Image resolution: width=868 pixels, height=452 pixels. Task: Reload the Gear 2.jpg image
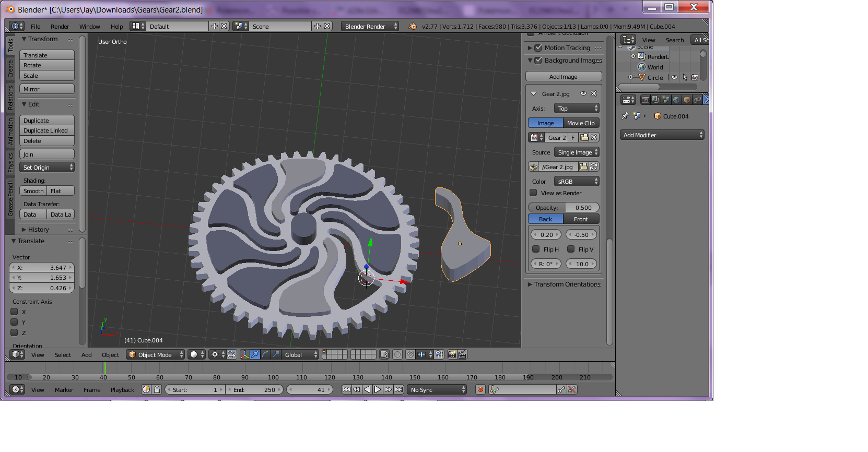click(x=594, y=166)
